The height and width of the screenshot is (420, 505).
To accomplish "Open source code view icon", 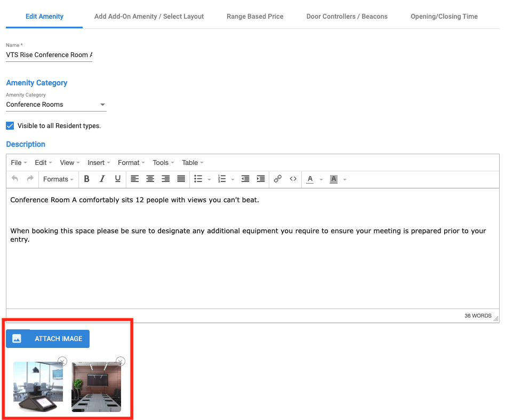I will [293, 179].
